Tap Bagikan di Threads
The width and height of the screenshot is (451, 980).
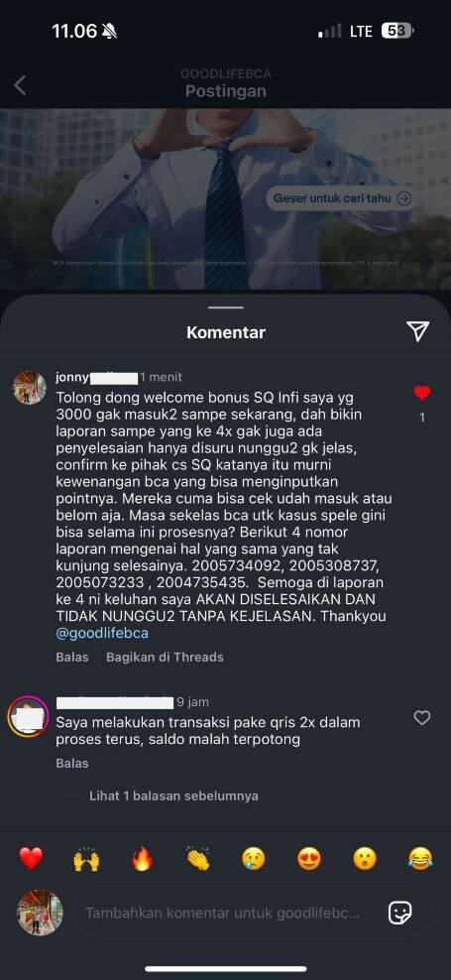[165, 657]
